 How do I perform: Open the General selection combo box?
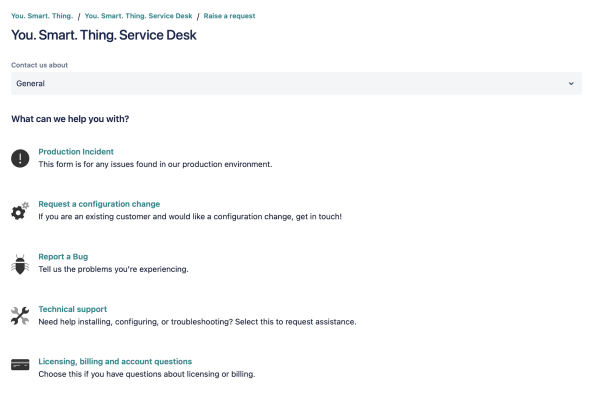point(296,83)
